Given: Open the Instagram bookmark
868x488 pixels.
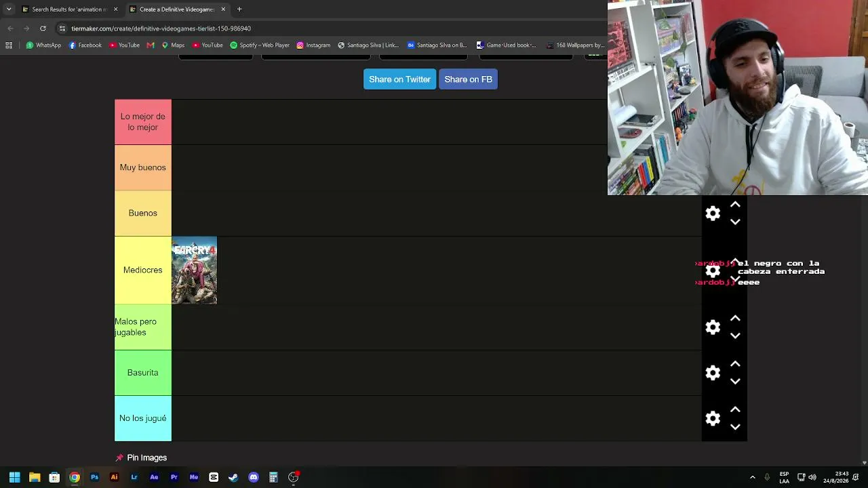Looking at the screenshot, I should [313, 45].
